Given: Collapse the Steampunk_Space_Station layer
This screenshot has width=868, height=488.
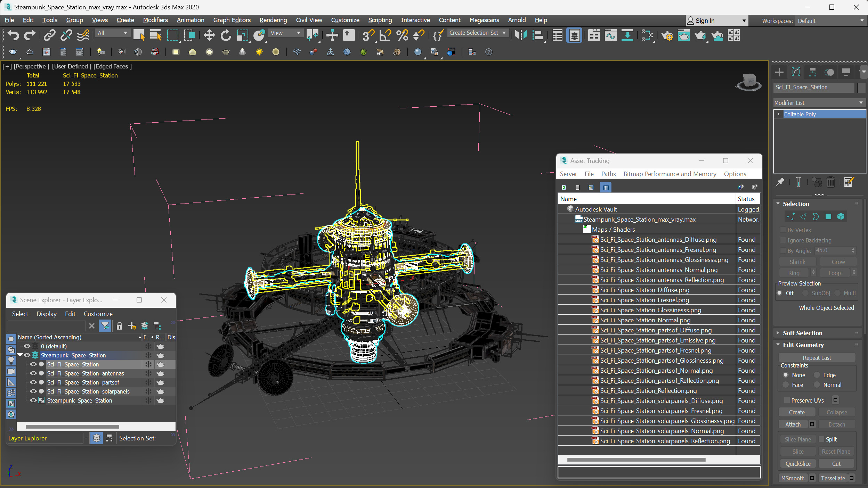Looking at the screenshot, I should [x=20, y=355].
